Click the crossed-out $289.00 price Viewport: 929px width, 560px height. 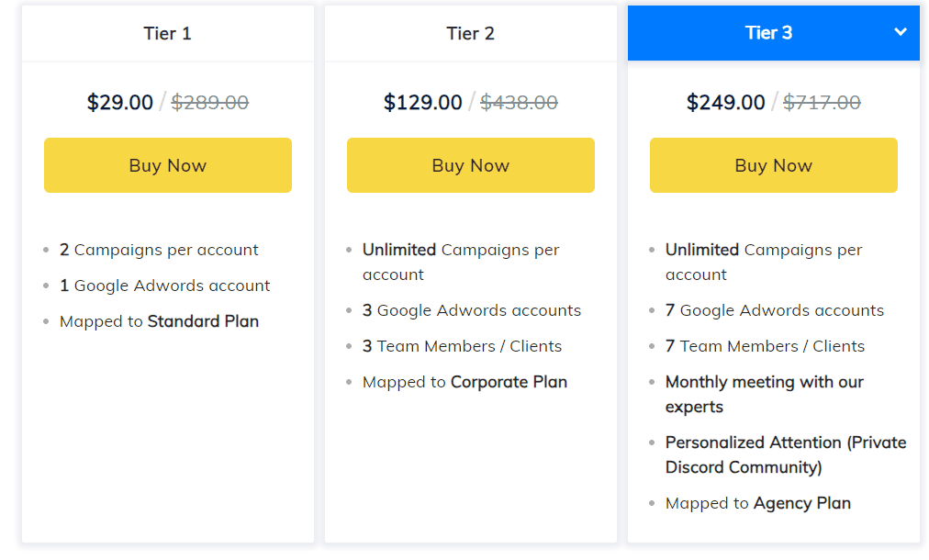(x=210, y=102)
